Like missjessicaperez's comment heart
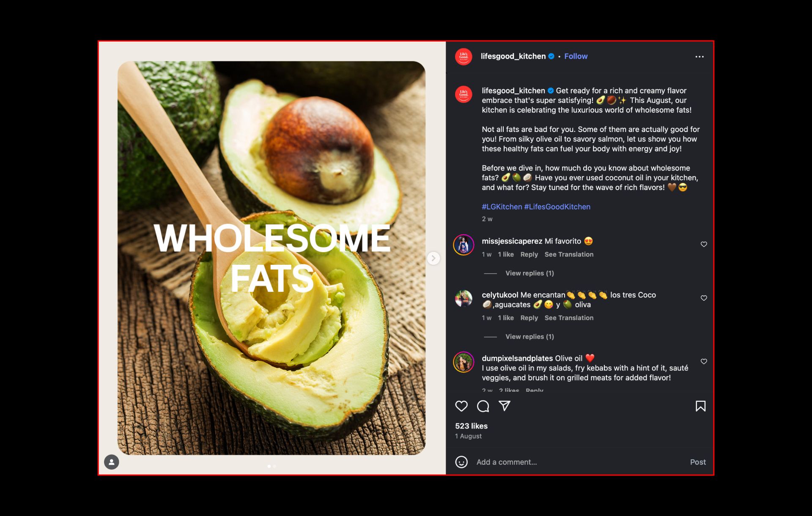 pyautogui.click(x=704, y=244)
